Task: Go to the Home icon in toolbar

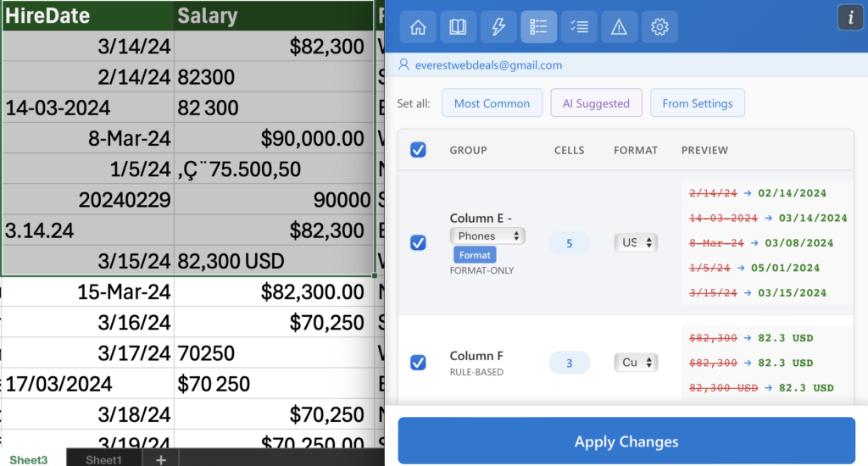Action: tap(418, 27)
